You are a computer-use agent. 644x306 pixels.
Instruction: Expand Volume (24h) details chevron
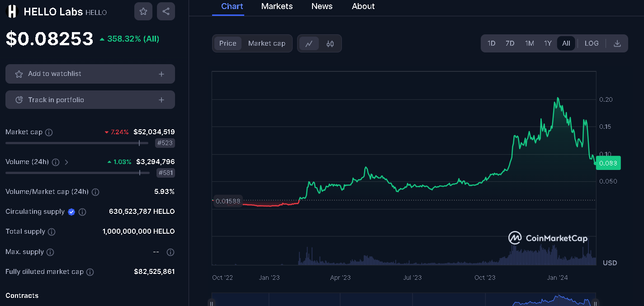(66, 162)
